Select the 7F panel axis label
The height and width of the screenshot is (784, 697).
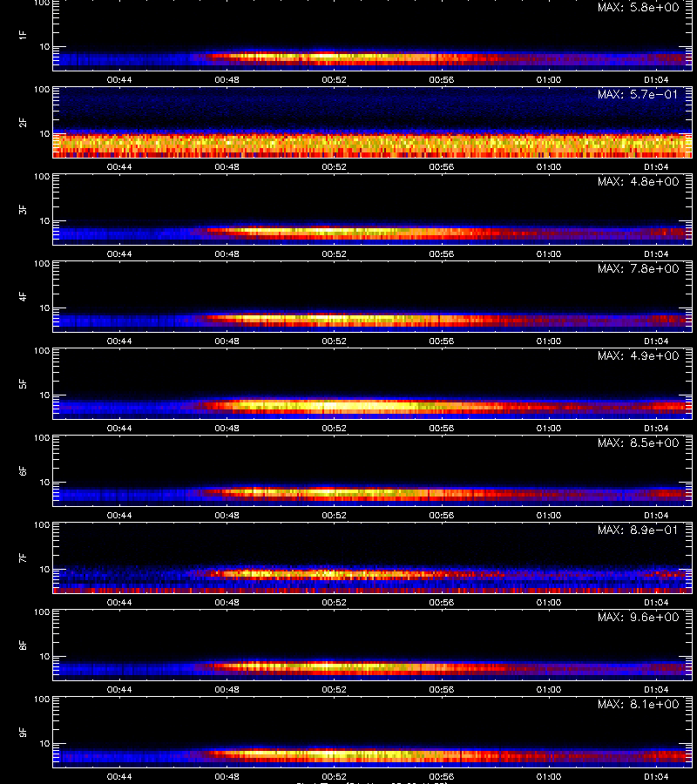(23, 558)
